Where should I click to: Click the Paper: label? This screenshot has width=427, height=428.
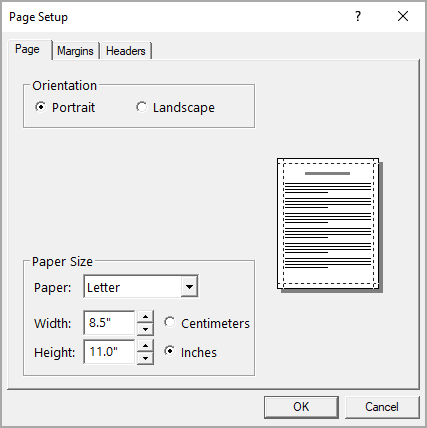coord(53,287)
